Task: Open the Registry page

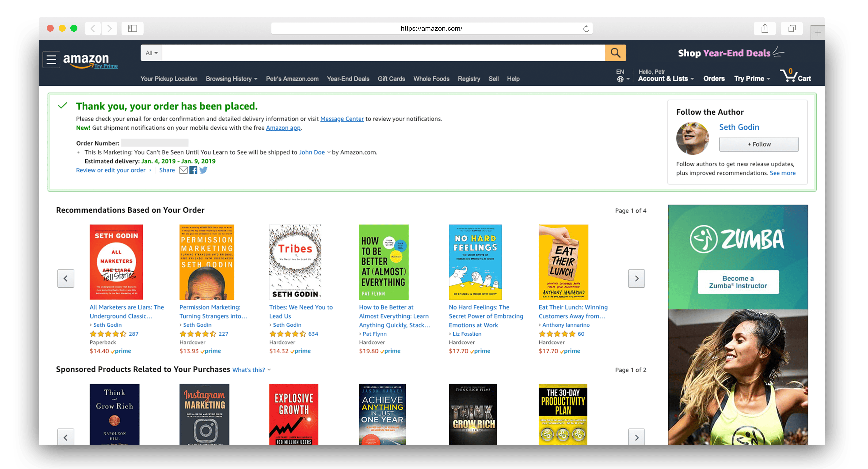Action: coord(469,79)
